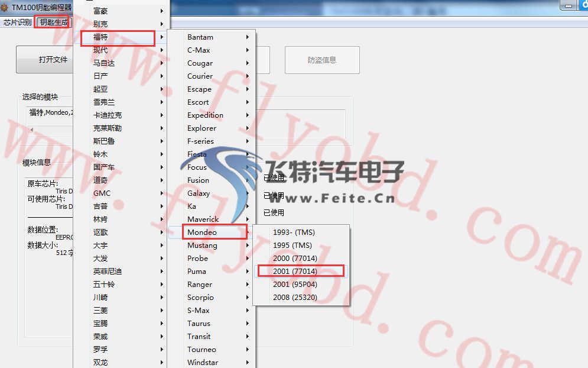Expand submenu arrow next to 大发
Viewport: 588px width, 368px height.
click(x=161, y=259)
